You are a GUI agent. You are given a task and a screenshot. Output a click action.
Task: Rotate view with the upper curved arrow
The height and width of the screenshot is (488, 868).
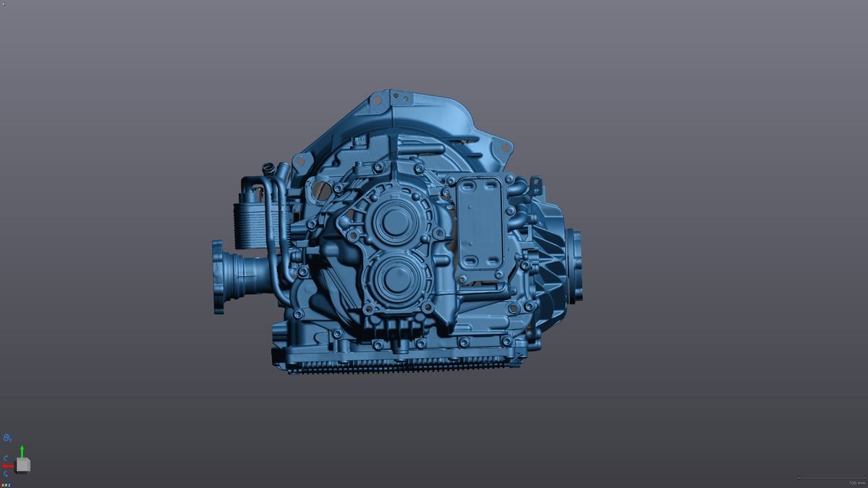(6, 458)
